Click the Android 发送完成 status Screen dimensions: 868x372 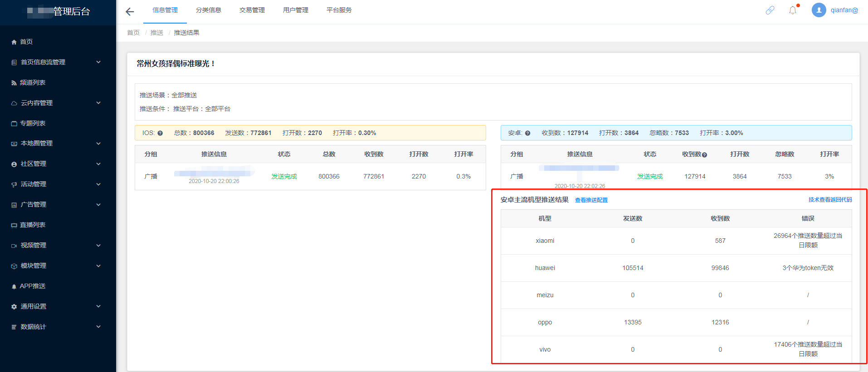[x=650, y=176]
